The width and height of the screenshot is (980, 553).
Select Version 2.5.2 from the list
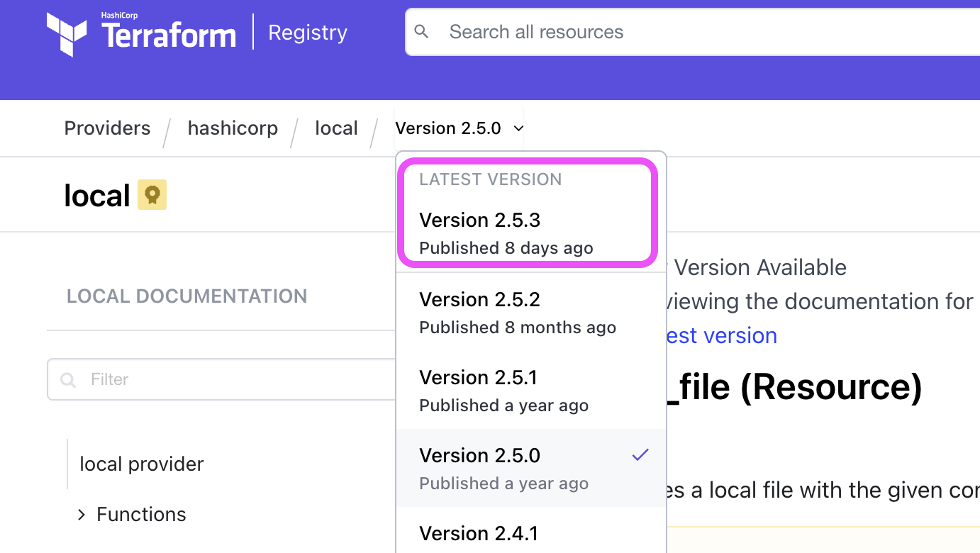click(531, 313)
